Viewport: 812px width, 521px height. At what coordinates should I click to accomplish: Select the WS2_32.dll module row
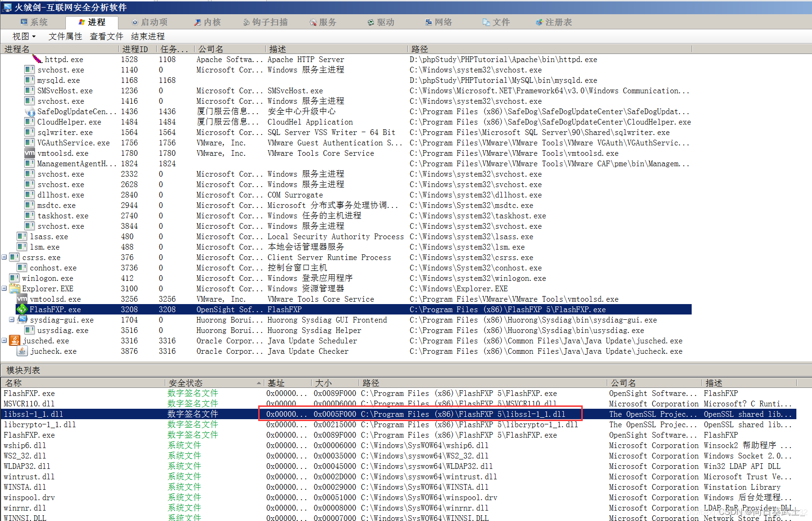398,456
